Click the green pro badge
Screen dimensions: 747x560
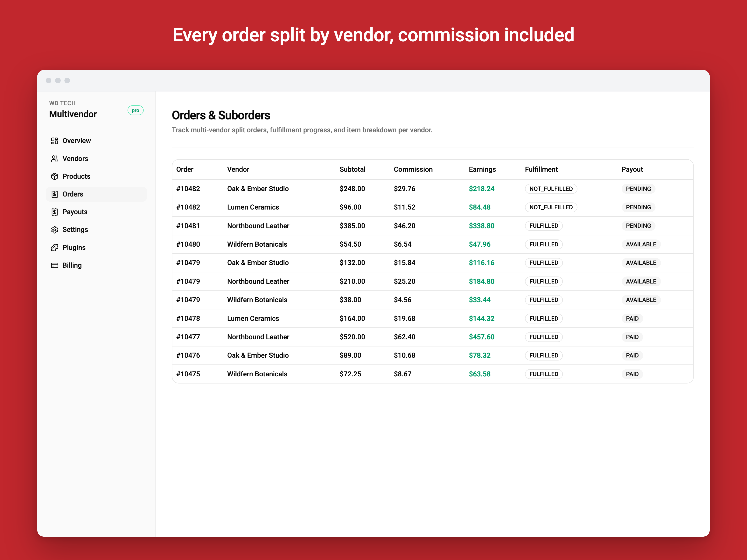point(135,110)
